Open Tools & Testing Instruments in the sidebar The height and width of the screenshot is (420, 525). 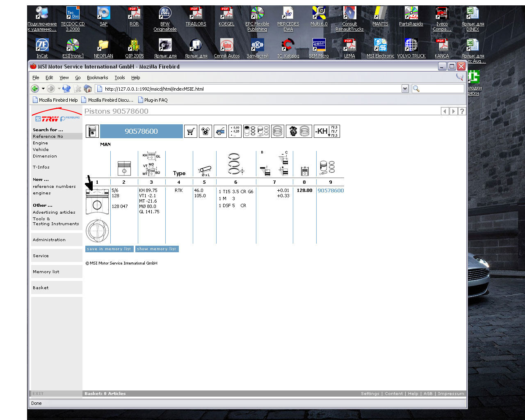pos(56,221)
